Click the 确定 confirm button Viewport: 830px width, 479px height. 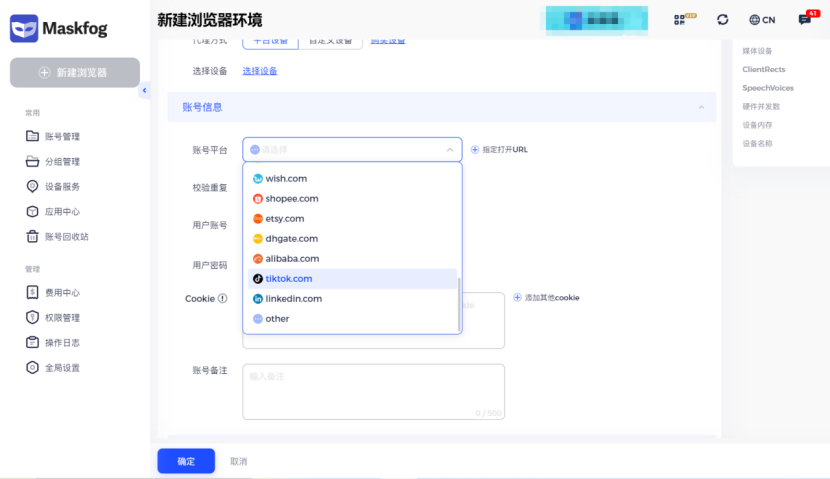click(x=186, y=461)
